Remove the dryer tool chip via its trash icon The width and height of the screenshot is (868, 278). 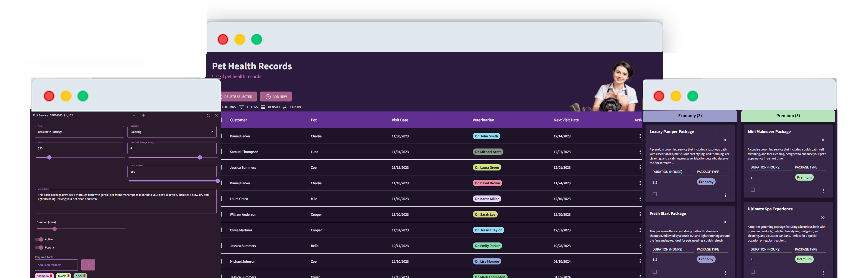tap(84, 276)
